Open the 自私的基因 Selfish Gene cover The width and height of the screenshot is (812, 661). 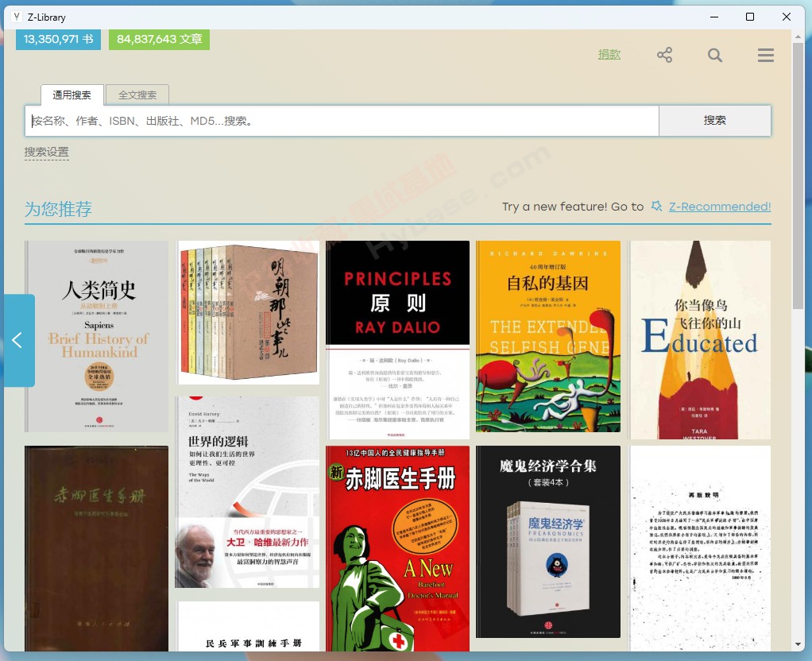[548, 336]
